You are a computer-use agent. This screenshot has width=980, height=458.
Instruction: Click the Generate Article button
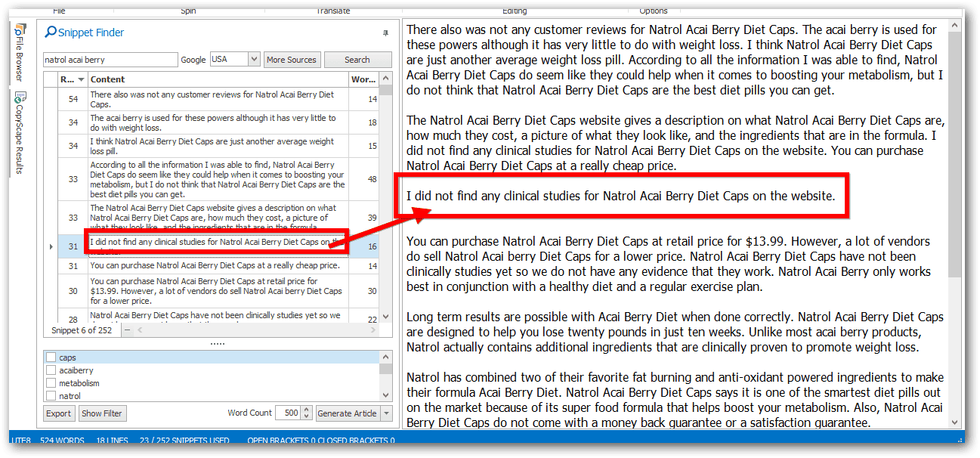(347, 413)
